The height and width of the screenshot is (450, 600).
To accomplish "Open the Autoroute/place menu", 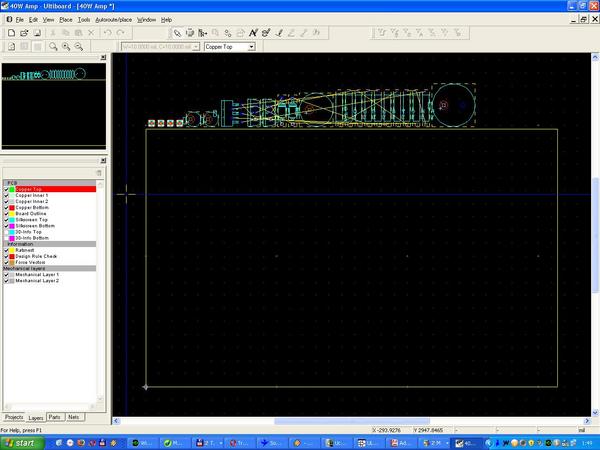I will point(113,19).
